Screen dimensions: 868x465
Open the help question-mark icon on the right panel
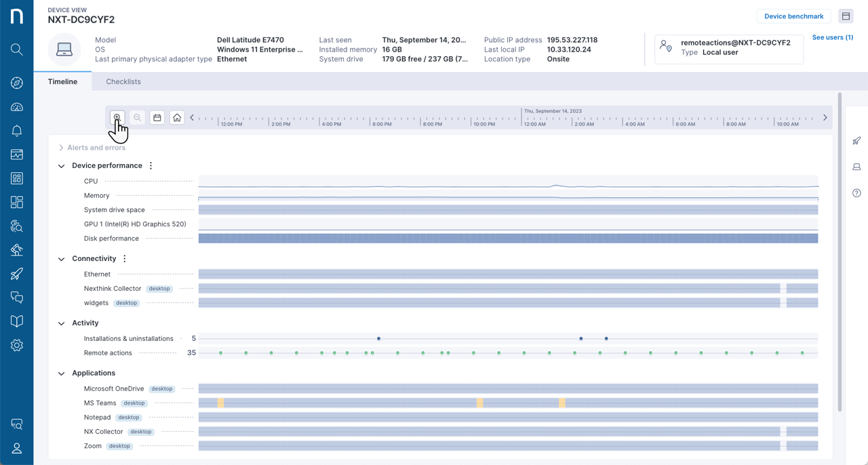[x=856, y=193]
